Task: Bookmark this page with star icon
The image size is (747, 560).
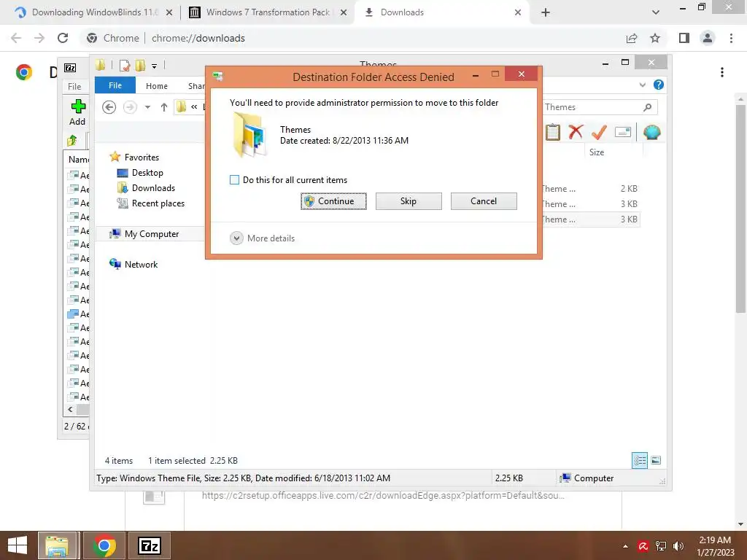Action: (x=655, y=38)
